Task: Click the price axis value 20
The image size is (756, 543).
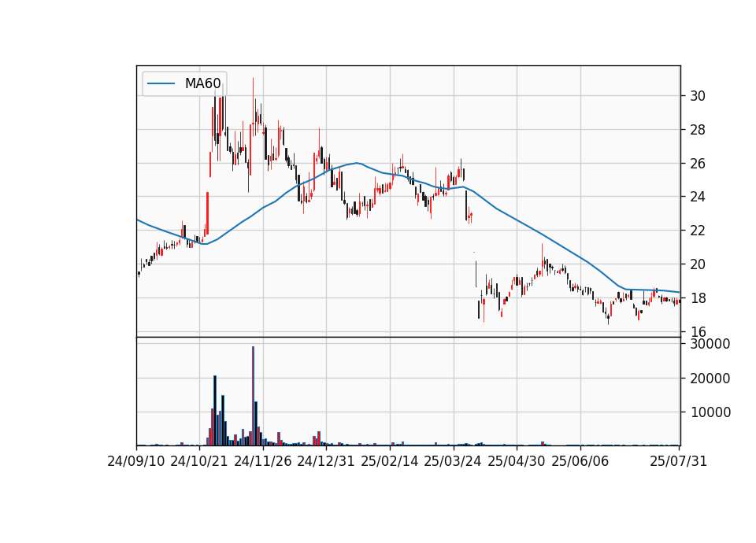Action: pos(698,264)
